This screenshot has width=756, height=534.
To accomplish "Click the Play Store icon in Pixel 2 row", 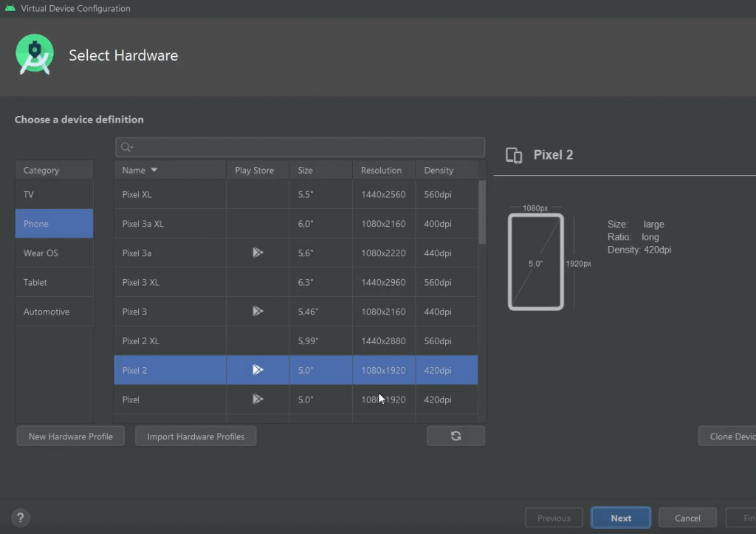I will click(258, 369).
